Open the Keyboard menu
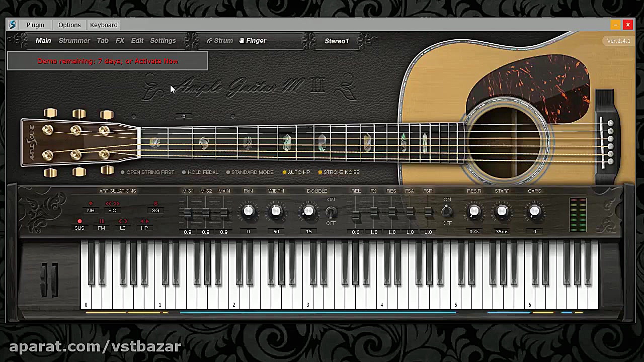 [x=104, y=25]
